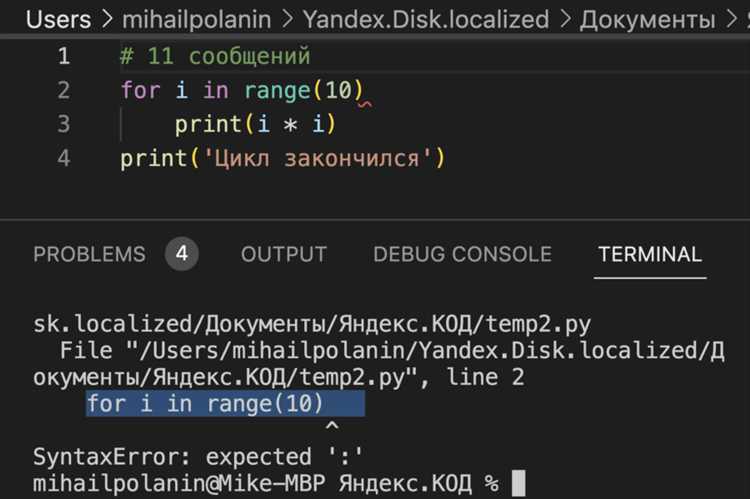Click the SyntaxError: expected ':' message
Screen dimensions: 750x499
click(198, 456)
